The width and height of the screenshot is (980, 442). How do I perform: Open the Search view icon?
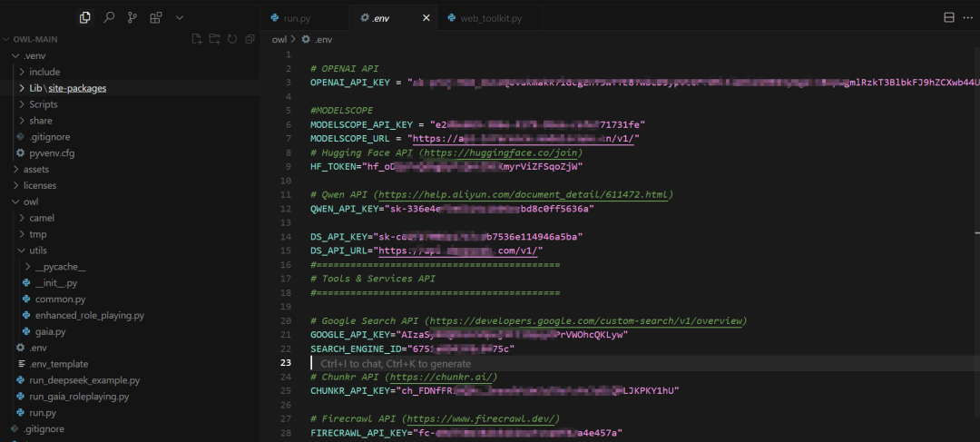(109, 18)
